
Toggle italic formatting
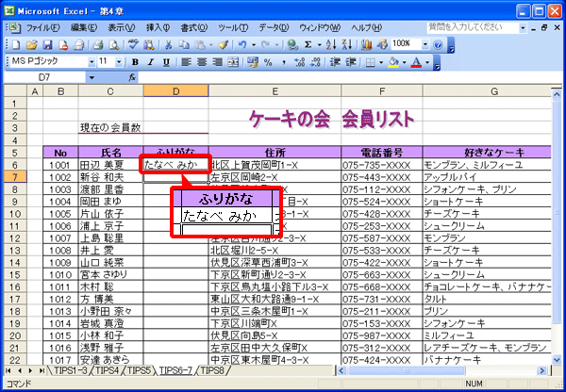tap(151, 62)
